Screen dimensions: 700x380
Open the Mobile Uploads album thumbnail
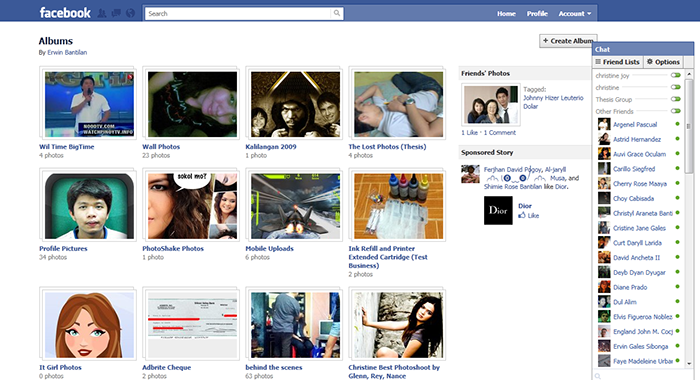pyautogui.click(x=295, y=206)
